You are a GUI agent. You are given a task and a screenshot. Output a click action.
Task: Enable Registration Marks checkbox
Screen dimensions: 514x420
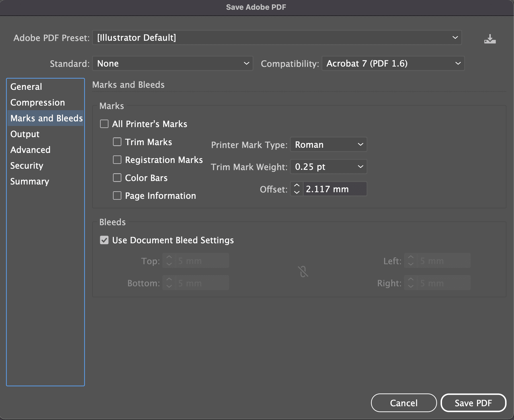point(117,160)
